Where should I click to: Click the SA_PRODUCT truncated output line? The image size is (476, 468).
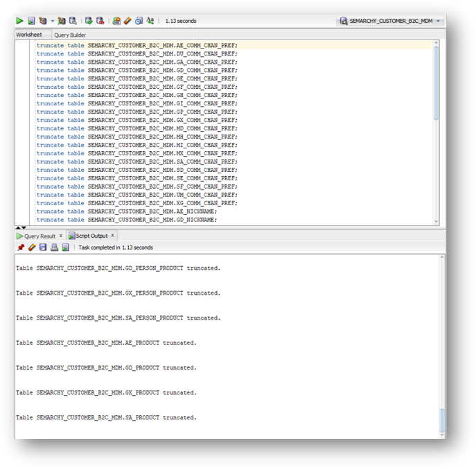tap(106, 417)
